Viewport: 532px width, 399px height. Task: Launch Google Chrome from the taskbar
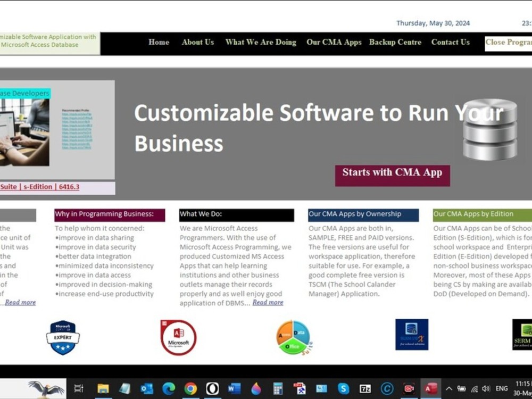[190, 388]
